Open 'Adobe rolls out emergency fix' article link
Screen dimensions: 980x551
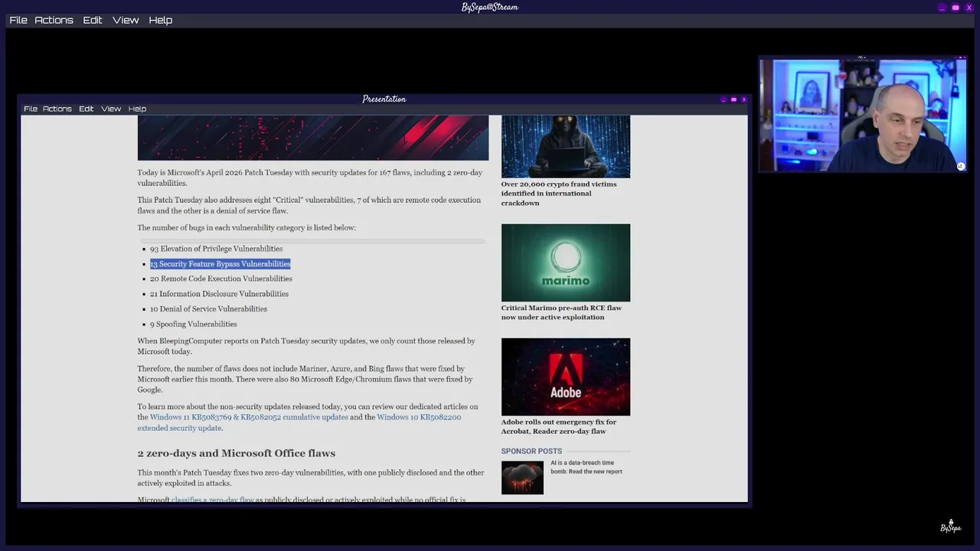click(x=559, y=426)
